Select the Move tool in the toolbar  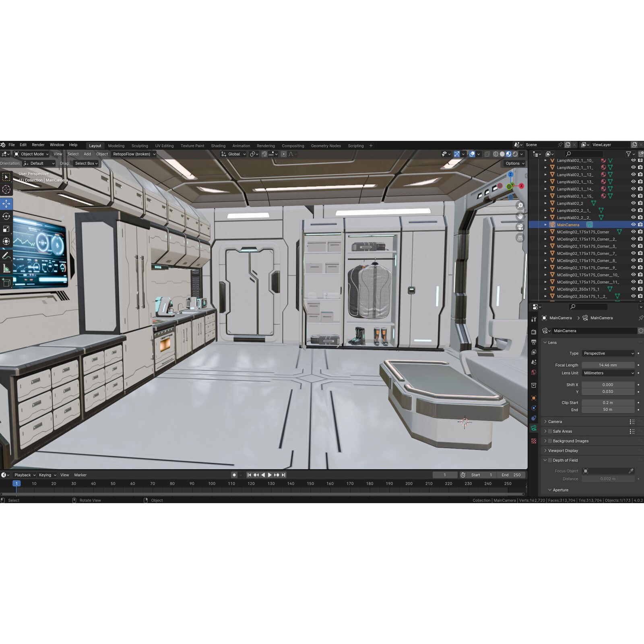pyautogui.click(x=6, y=203)
